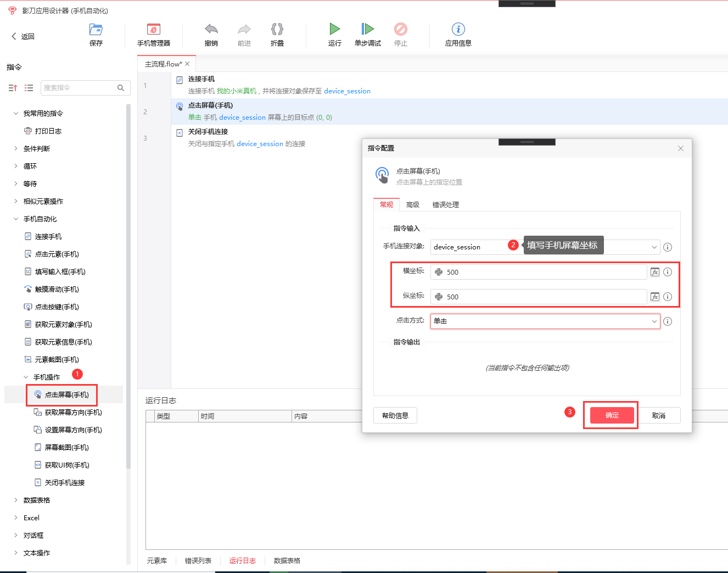Switch to 高级 tab in dialog
The height and width of the screenshot is (573, 728).
[413, 204]
